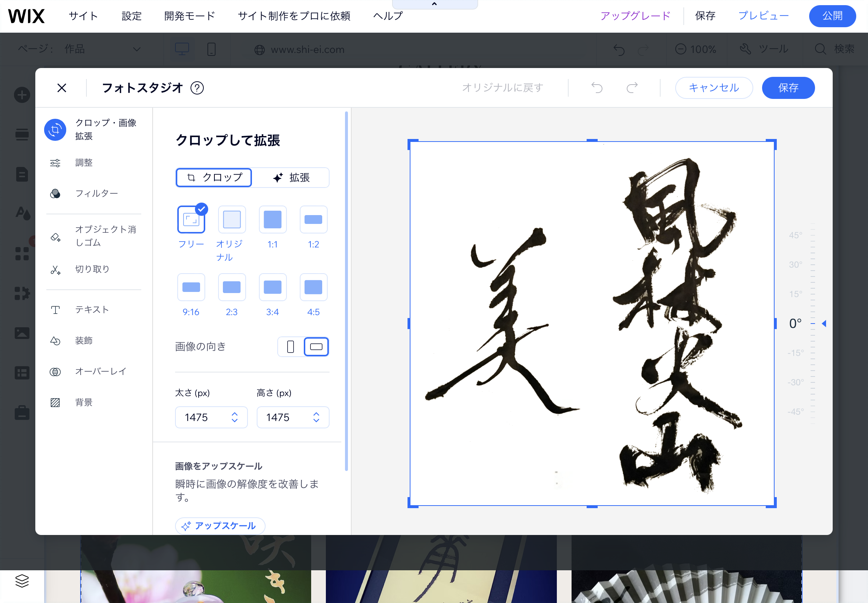Open the Adjust (調整) sliders tool
This screenshot has width=868, height=603.
click(x=83, y=163)
